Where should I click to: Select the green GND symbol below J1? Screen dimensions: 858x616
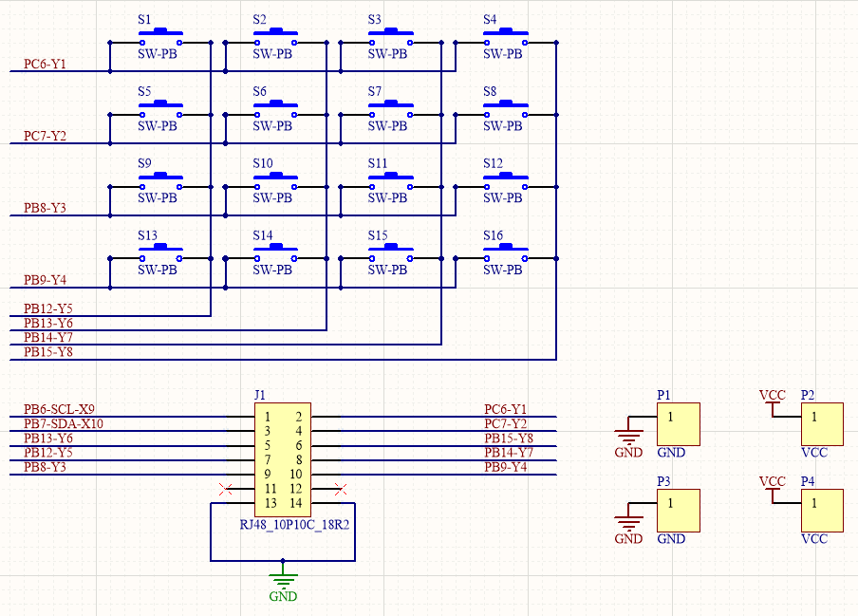tap(283, 582)
